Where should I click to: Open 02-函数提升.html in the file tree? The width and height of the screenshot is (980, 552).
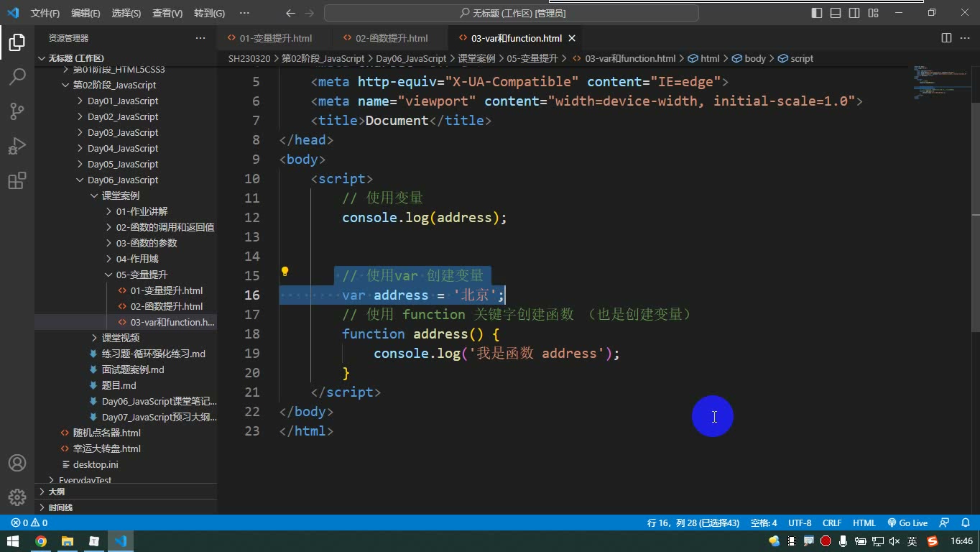point(166,306)
